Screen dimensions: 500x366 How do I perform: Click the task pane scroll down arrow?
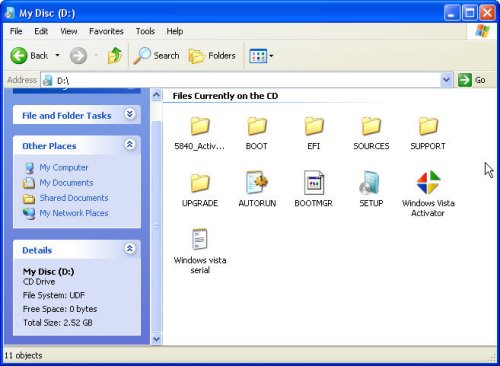(x=156, y=339)
